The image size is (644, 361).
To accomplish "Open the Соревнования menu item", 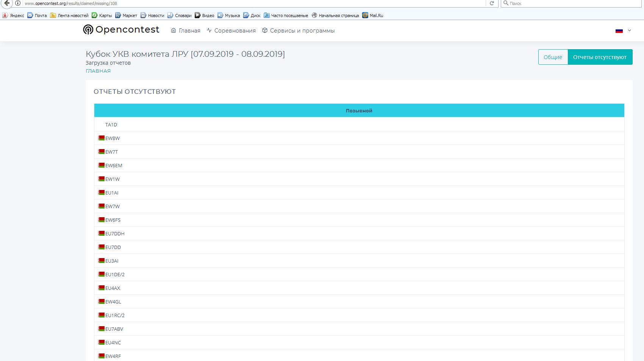I will (x=231, y=31).
